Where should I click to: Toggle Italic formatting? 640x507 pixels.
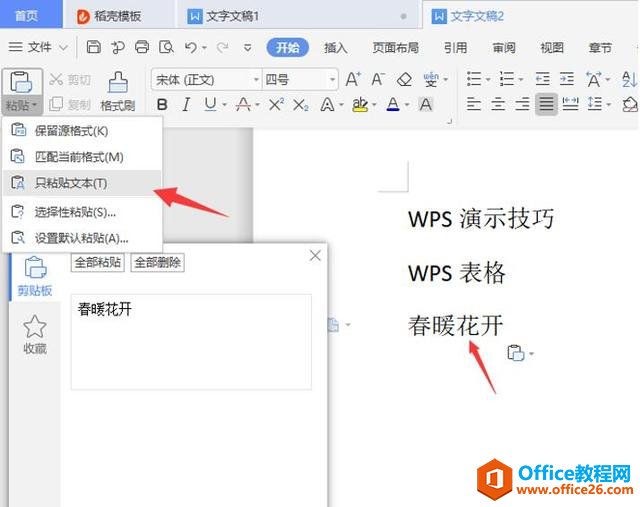(x=186, y=105)
